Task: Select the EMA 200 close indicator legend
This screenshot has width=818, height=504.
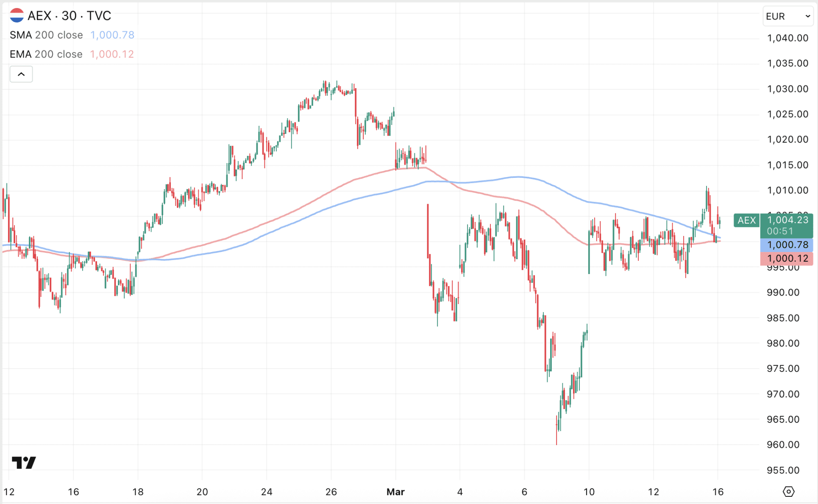Action: point(46,54)
